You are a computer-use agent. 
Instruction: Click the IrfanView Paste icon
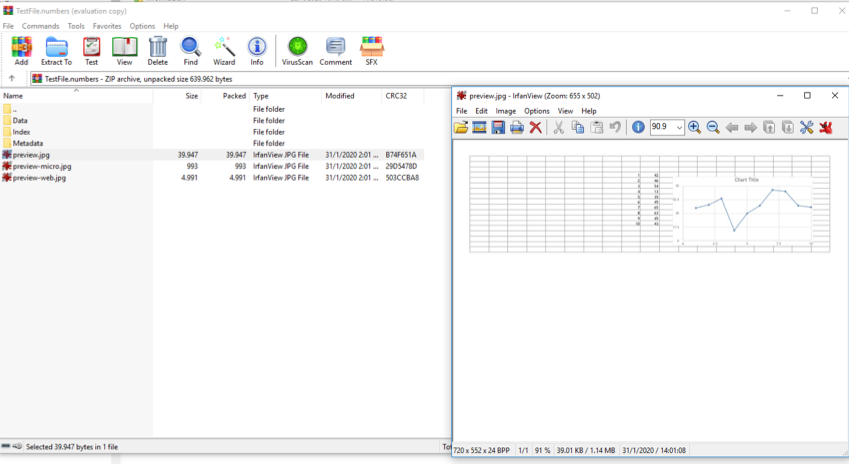(597, 127)
